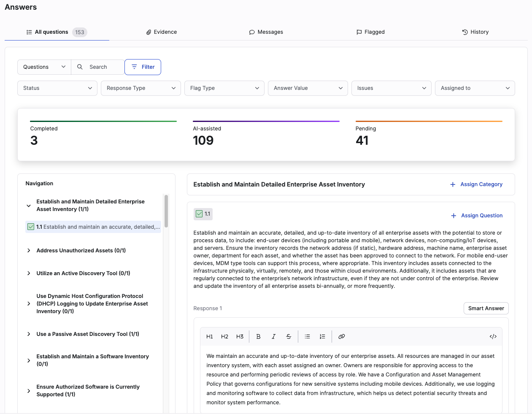Switch to the Evidence tab

tap(162, 32)
